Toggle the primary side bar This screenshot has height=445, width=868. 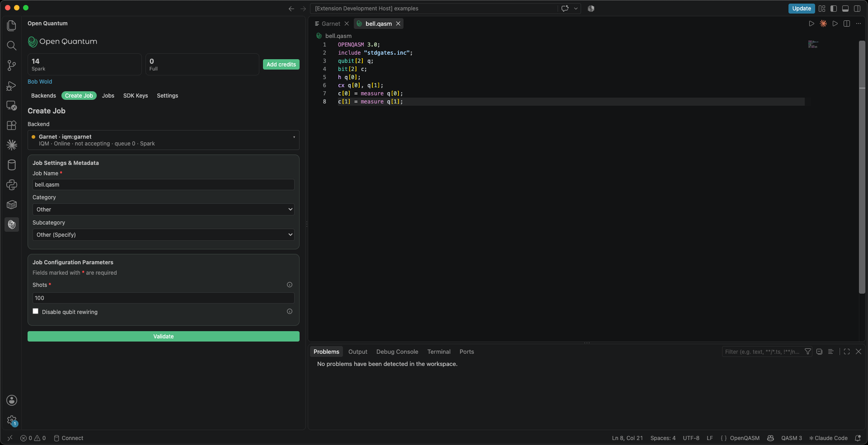(834, 9)
